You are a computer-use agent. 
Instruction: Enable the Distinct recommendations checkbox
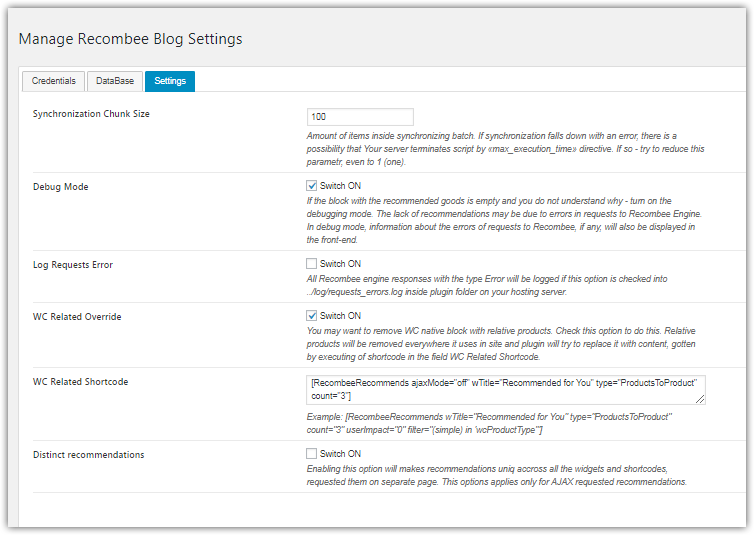click(x=312, y=454)
